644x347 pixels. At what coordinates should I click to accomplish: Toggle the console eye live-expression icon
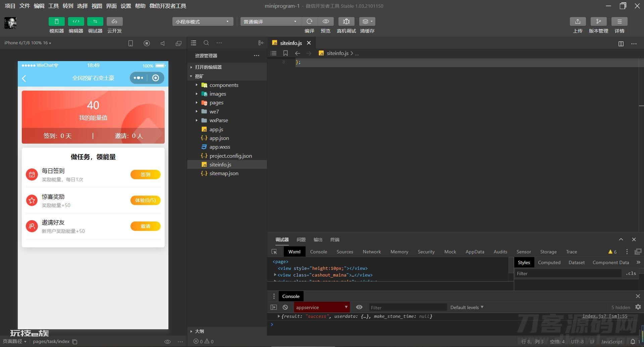pos(359,307)
